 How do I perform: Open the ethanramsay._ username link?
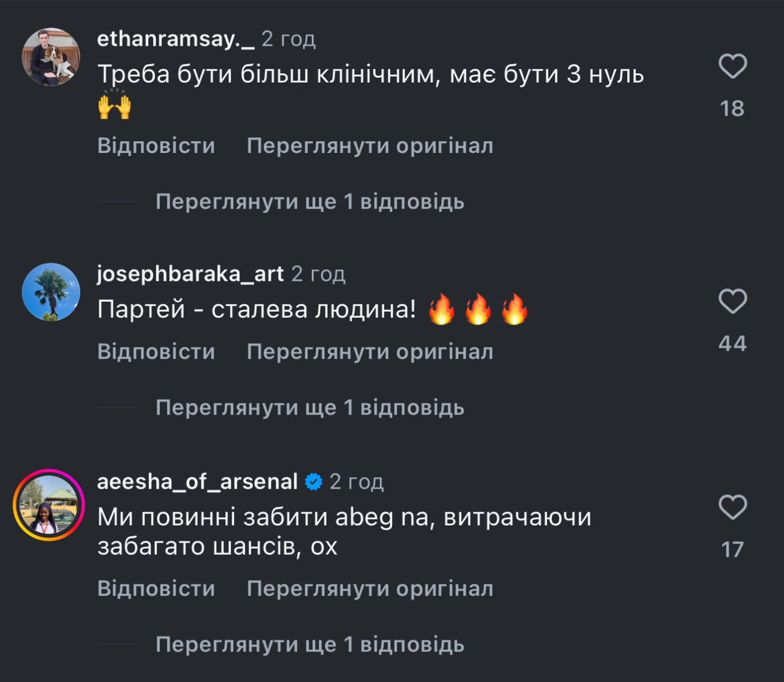(x=176, y=39)
